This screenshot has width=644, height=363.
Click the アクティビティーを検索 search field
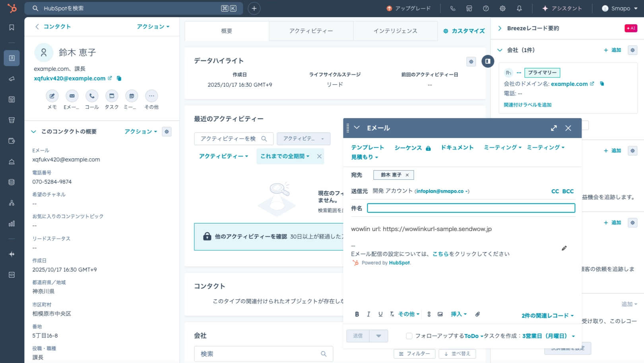234,139
